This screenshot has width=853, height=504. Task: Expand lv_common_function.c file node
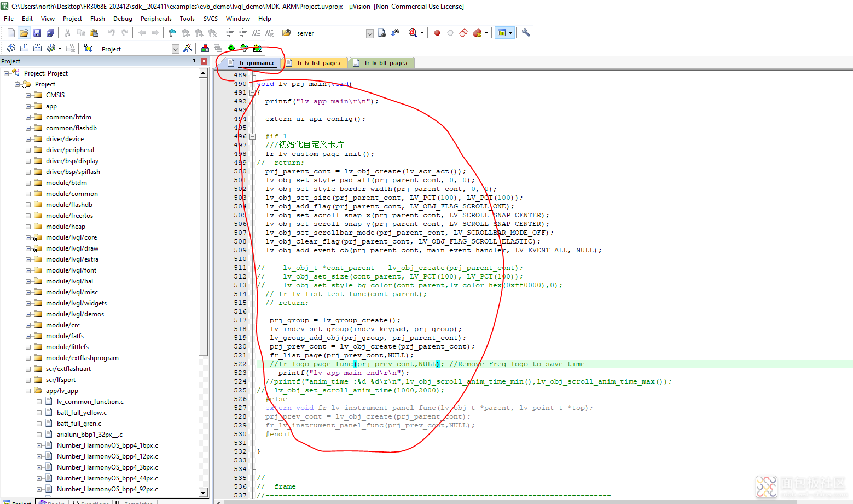tap(39, 402)
